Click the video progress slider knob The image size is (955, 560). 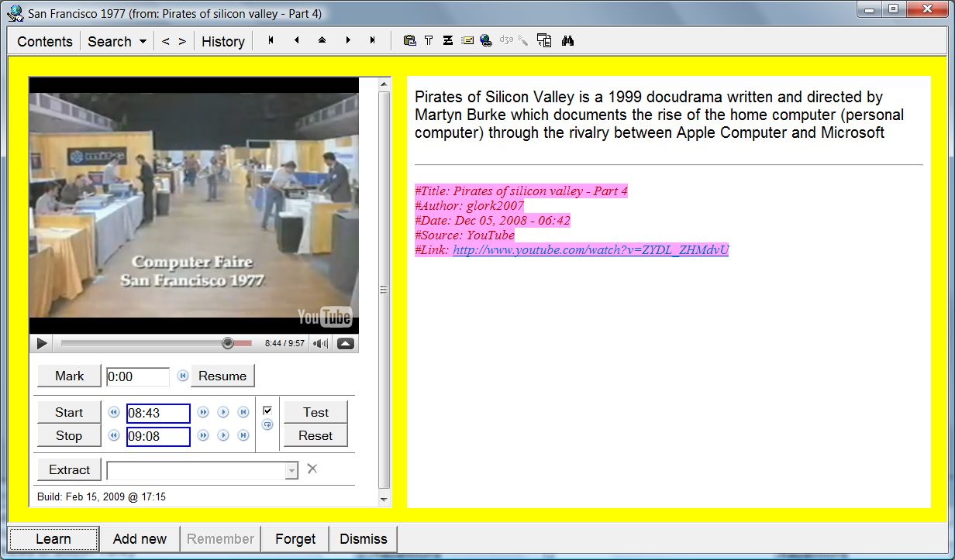pos(227,343)
